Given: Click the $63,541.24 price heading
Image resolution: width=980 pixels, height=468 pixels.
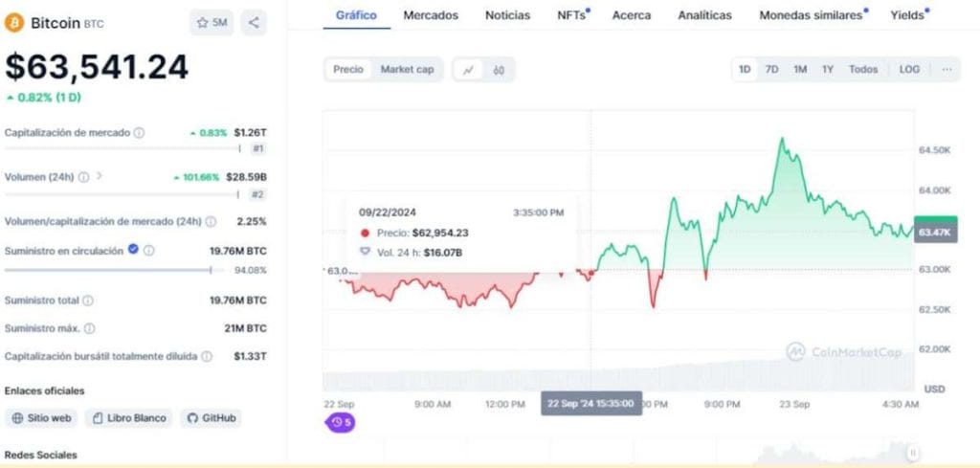Looking at the screenshot, I should (97, 67).
